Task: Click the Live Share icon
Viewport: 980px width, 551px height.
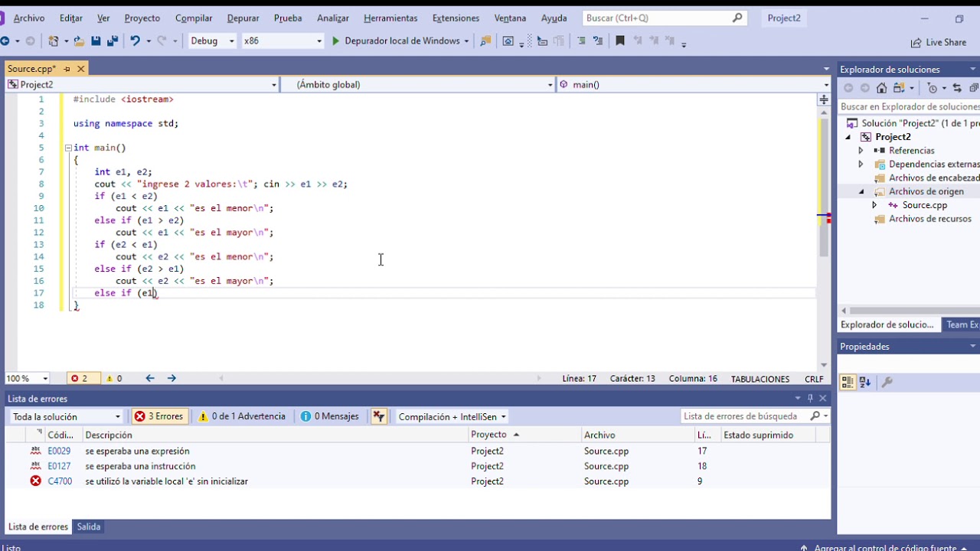Action: (916, 43)
